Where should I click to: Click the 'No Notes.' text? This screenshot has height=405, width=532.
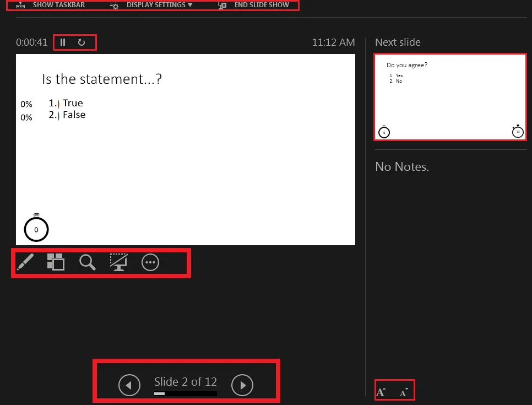[x=402, y=167]
